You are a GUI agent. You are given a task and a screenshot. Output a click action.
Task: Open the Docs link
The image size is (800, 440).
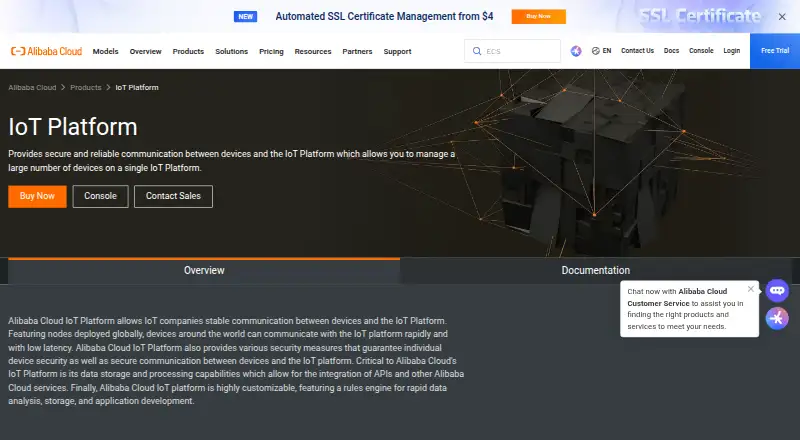point(671,51)
